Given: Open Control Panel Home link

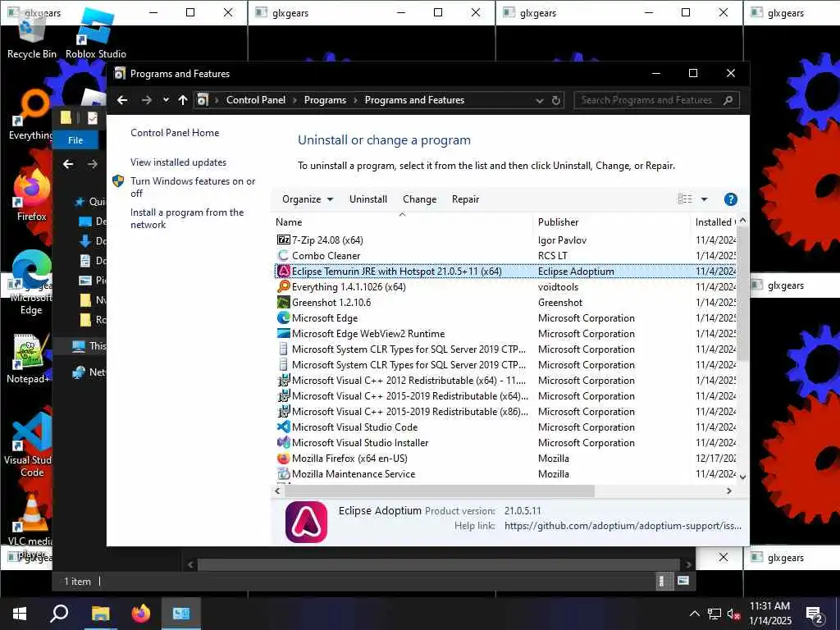Looking at the screenshot, I should tap(175, 133).
